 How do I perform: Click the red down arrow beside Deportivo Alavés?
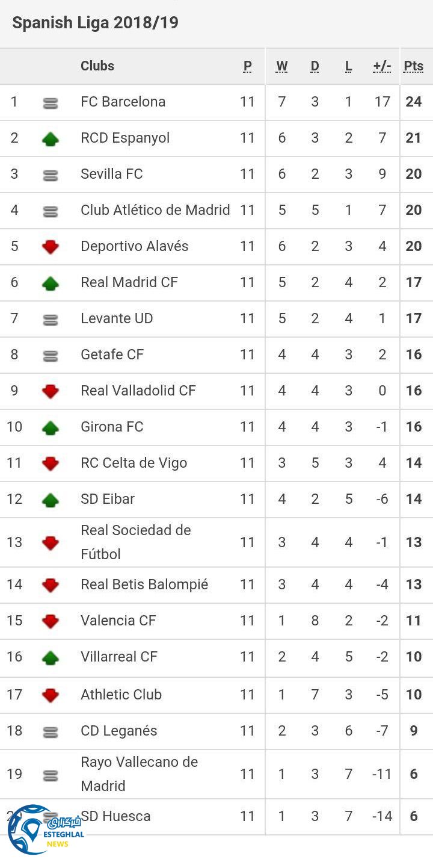tap(51, 247)
